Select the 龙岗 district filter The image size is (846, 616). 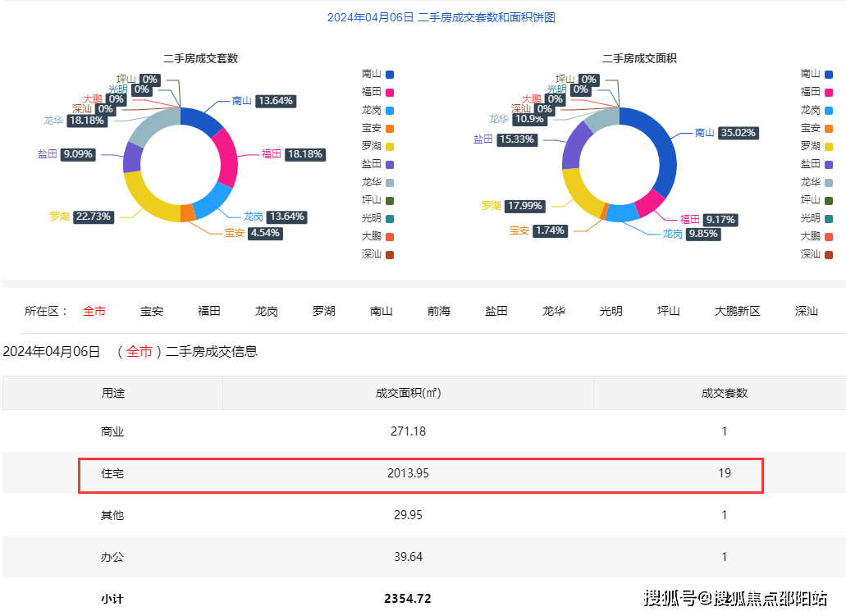click(x=267, y=311)
